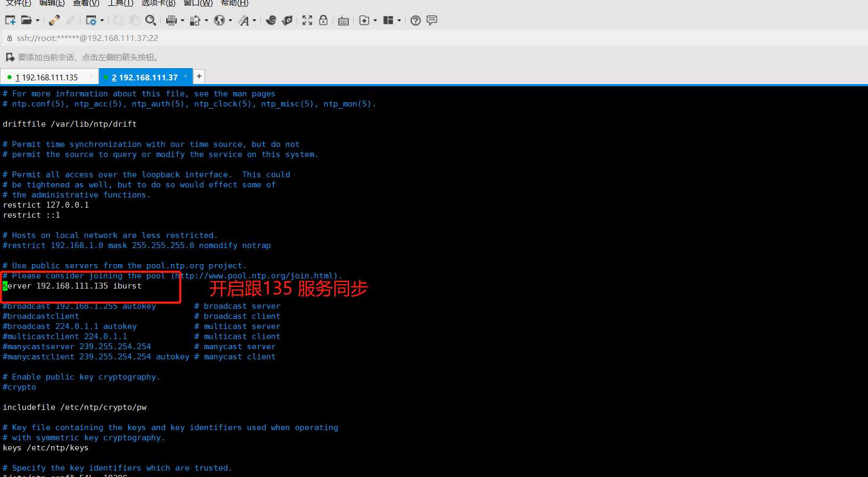
Task: Click the Copy toolbar icon
Action: (119, 20)
